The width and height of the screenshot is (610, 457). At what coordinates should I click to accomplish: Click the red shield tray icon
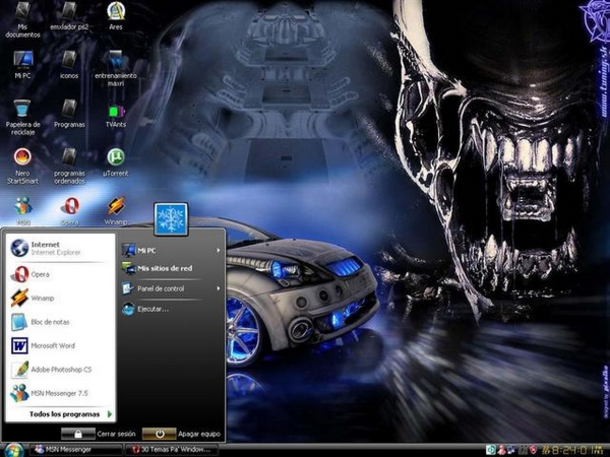pyautogui.click(x=533, y=450)
